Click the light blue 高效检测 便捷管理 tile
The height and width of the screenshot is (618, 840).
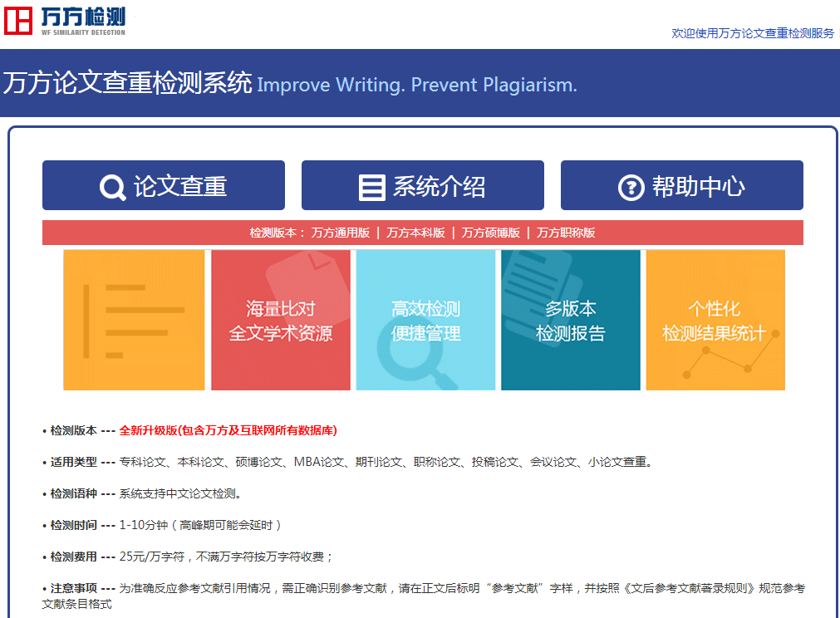(x=426, y=320)
